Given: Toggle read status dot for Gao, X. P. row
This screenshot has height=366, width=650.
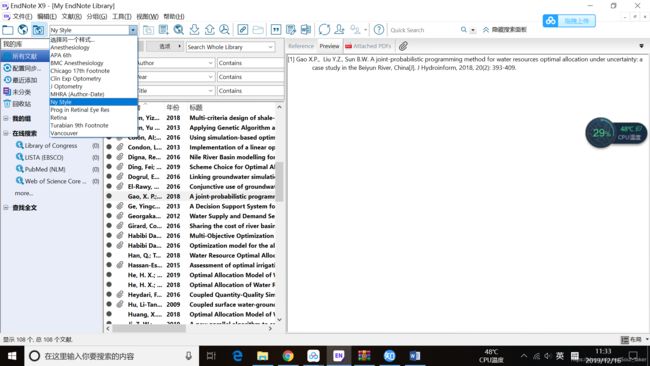Looking at the screenshot, I should [x=109, y=196].
